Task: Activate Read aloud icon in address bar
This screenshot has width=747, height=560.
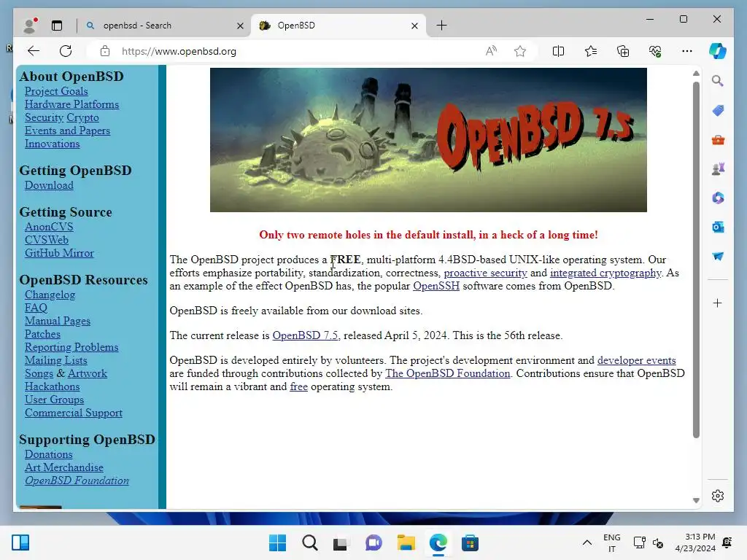Action: 491,51
